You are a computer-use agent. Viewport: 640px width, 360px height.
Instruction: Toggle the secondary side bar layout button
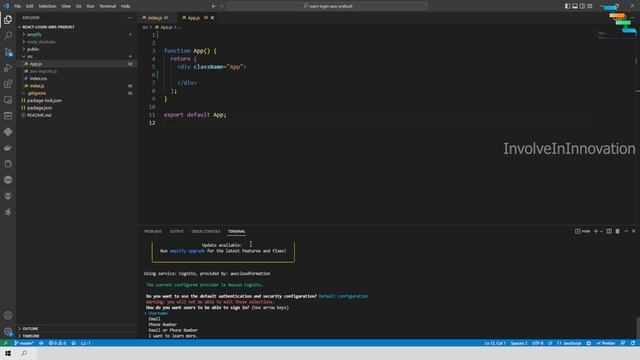(582, 6)
